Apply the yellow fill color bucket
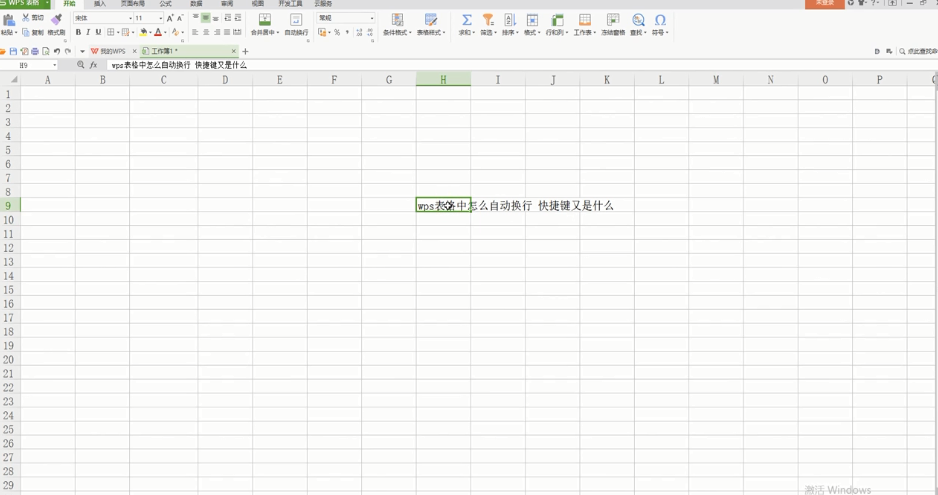 click(x=144, y=32)
